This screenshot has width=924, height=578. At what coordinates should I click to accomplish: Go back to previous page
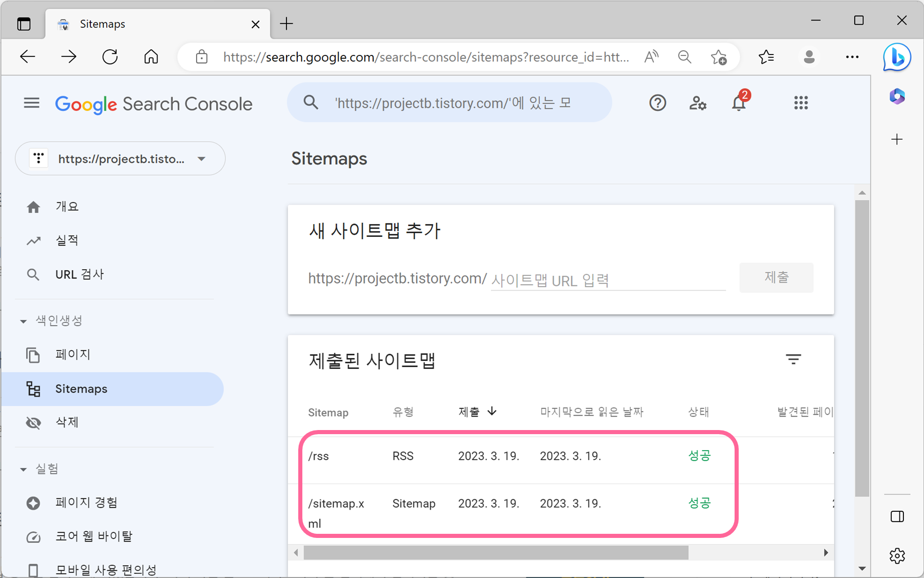pos(28,57)
